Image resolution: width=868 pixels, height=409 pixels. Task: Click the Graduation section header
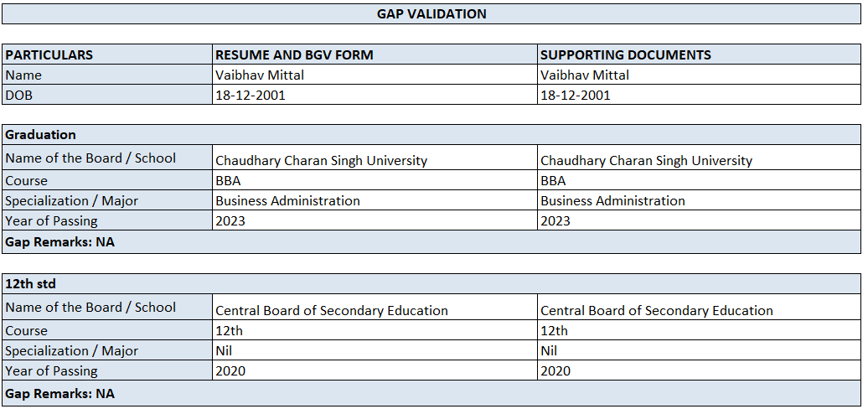click(40, 135)
